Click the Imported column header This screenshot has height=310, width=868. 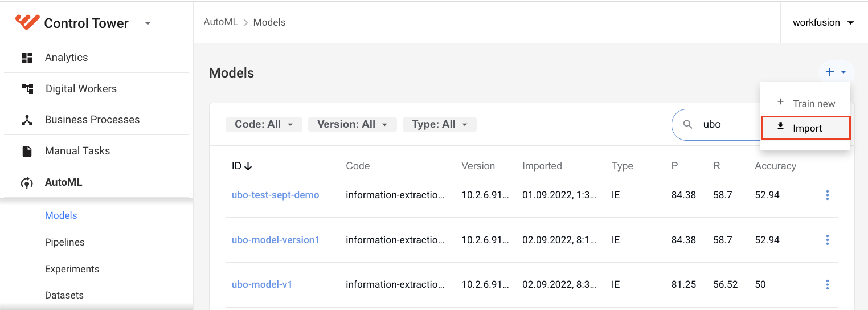tap(542, 166)
